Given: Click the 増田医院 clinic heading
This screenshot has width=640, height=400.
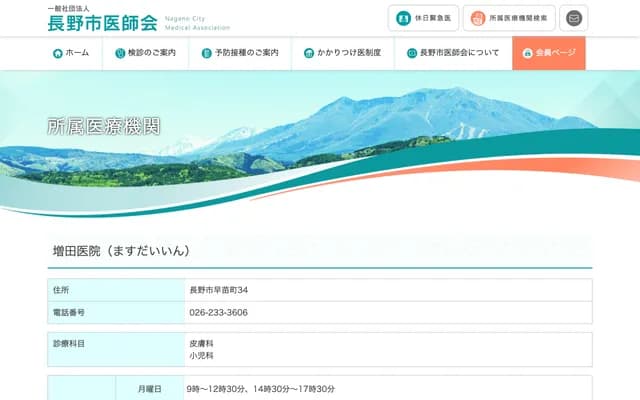Looking at the screenshot, I should point(120,251).
